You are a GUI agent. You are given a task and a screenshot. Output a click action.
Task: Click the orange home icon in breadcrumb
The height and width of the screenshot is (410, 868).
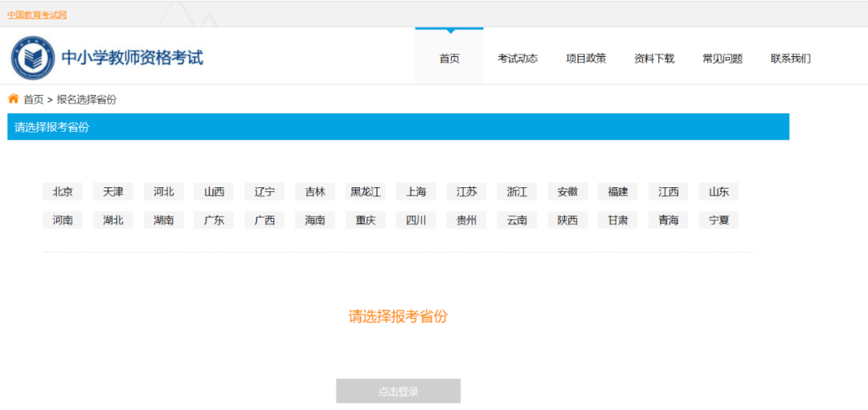[x=13, y=99]
